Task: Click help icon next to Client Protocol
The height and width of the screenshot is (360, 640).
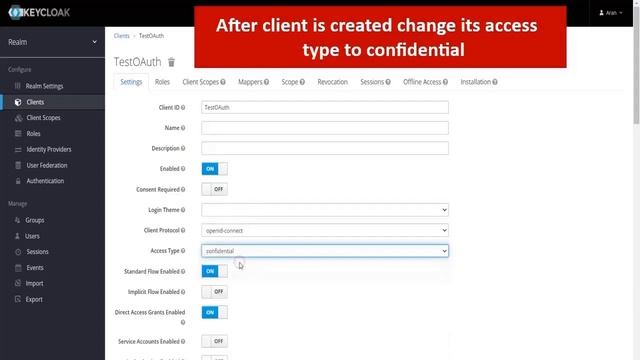Action: [183, 230]
